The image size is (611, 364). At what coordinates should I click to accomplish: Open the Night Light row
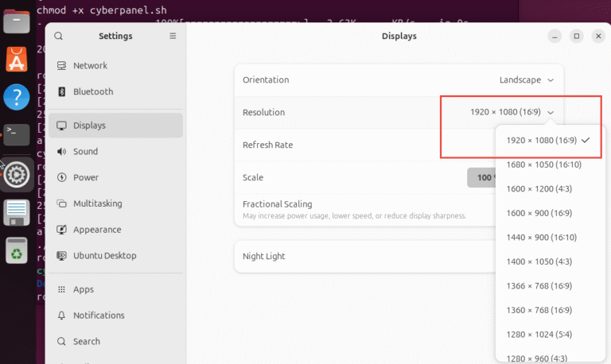[358, 257]
